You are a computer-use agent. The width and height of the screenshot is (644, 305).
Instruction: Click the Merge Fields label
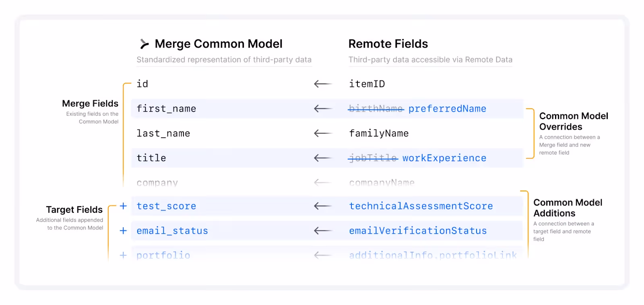(x=90, y=104)
